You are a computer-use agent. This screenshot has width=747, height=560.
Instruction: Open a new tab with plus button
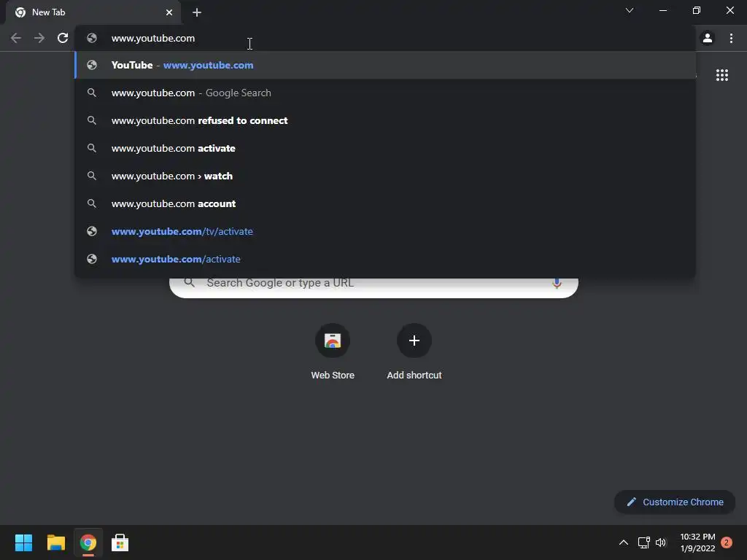point(197,12)
